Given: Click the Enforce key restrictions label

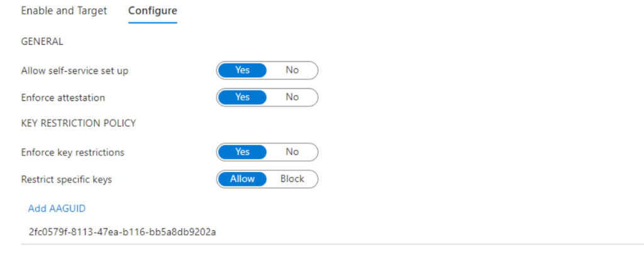Looking at the screenshot, I should click(x=73, y=153).
